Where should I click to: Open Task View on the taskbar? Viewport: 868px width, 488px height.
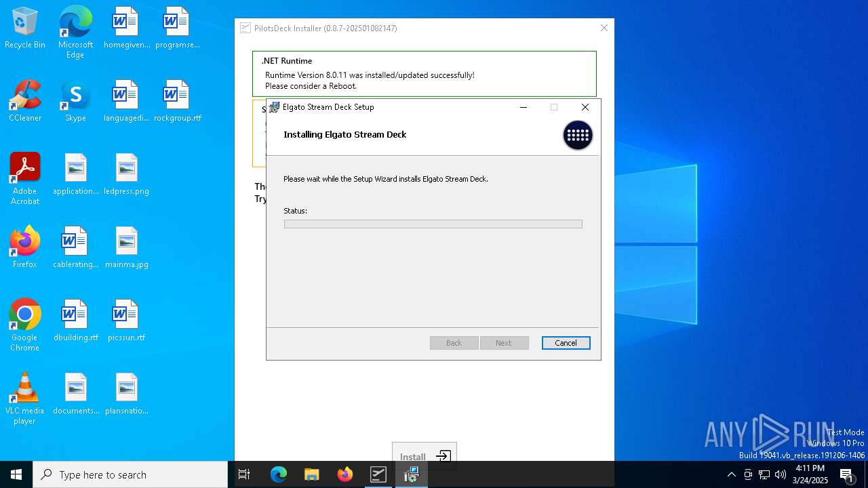(244, 474)
